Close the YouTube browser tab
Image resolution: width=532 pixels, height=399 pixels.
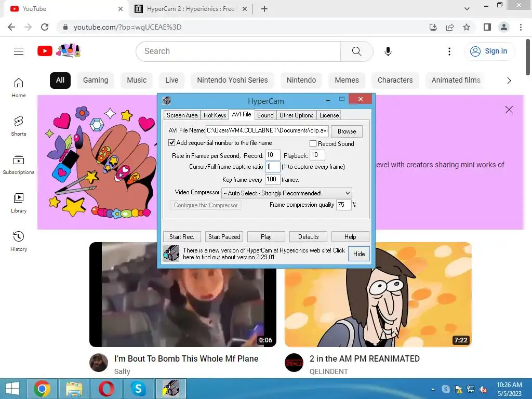click(x=121, y=9)
